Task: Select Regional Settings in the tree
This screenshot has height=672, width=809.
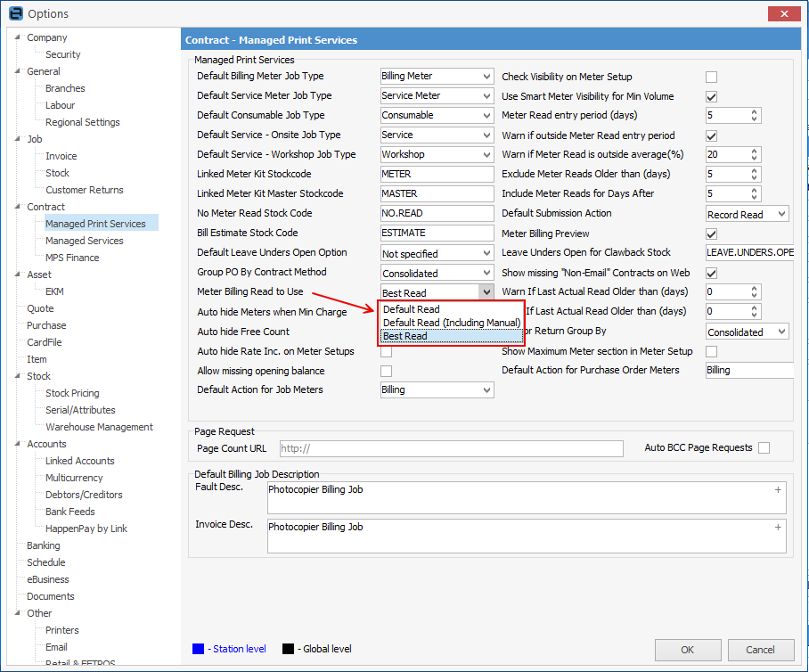Action: tap(83, 122)
